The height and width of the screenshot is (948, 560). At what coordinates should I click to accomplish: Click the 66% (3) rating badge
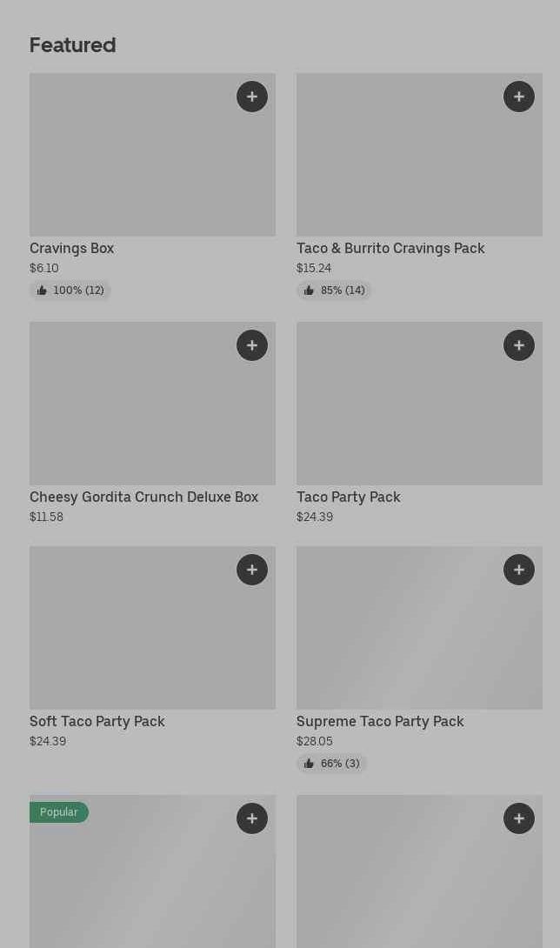click(332, 764)
